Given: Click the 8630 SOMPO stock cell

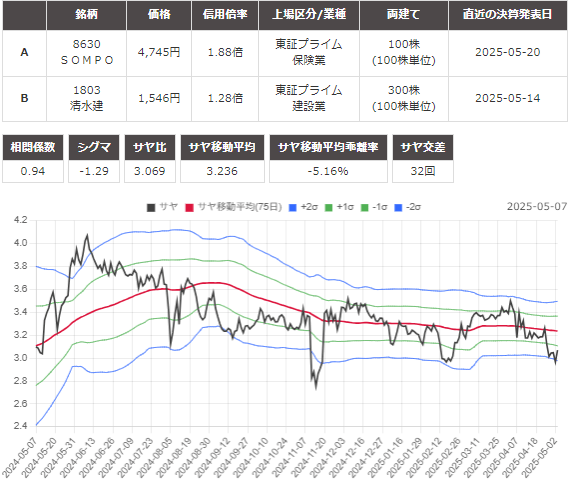Looking at the screenshot, I should (x=87, y=53).
